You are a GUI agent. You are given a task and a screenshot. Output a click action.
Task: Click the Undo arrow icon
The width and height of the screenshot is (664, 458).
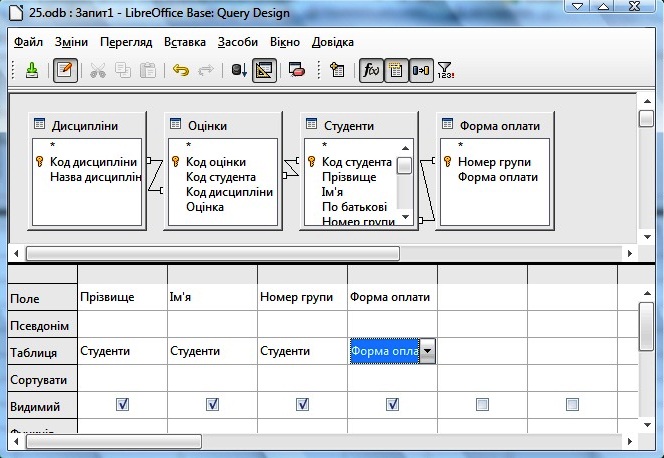[x=180, y=70]
